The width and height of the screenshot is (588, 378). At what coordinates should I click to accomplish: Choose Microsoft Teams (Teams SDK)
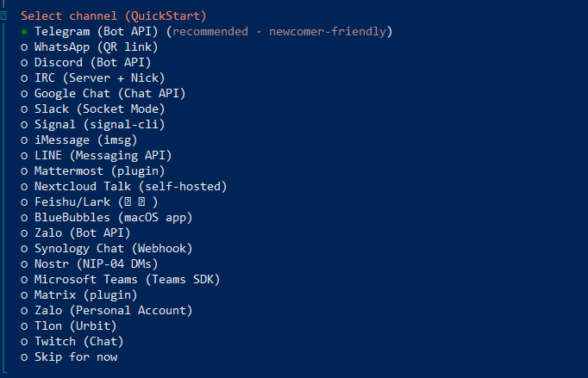(x=127, y=279)
